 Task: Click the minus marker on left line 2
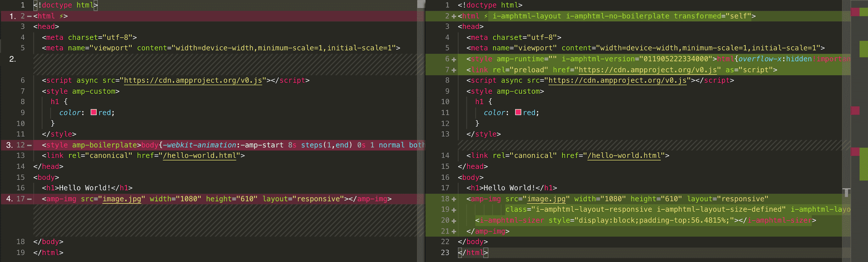coord(29,16)
